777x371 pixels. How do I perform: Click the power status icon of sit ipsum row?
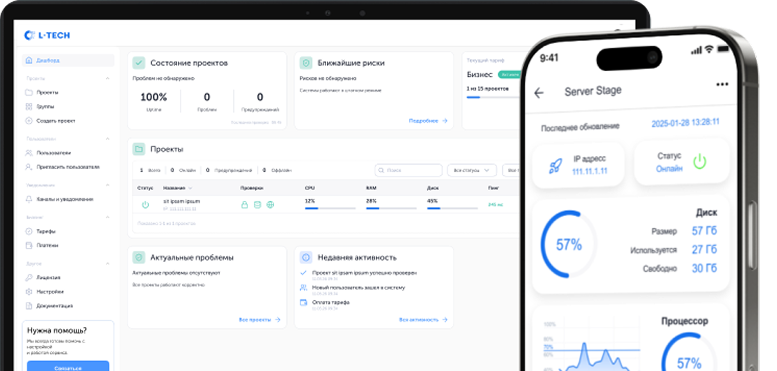coord(145,205)
